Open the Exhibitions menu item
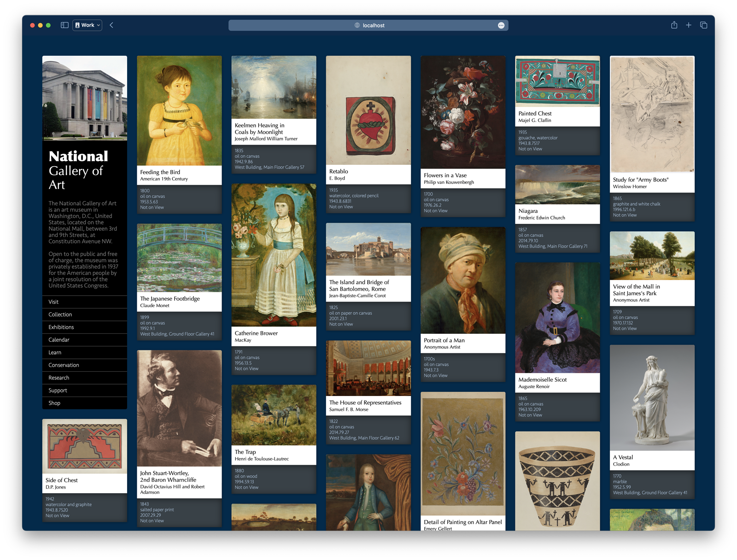 point(85,327)
